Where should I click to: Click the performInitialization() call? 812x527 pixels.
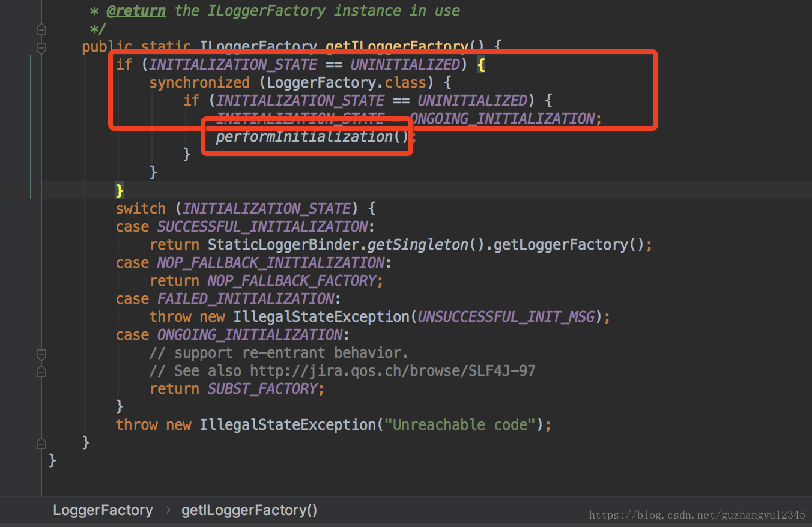312,137
